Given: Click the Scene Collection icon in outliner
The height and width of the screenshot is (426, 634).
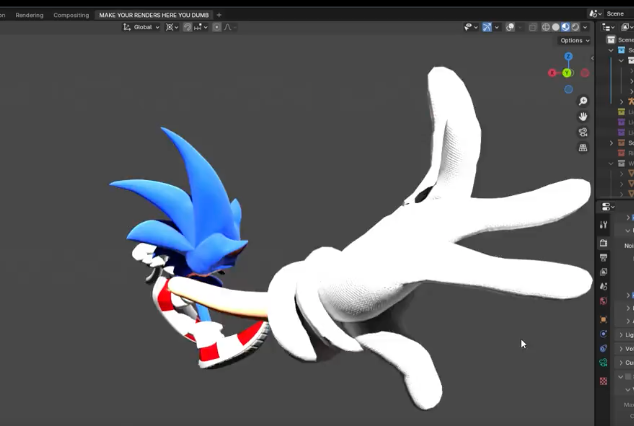Looking at the screenshot, I should pyautogui.click(x=611, y=40).
